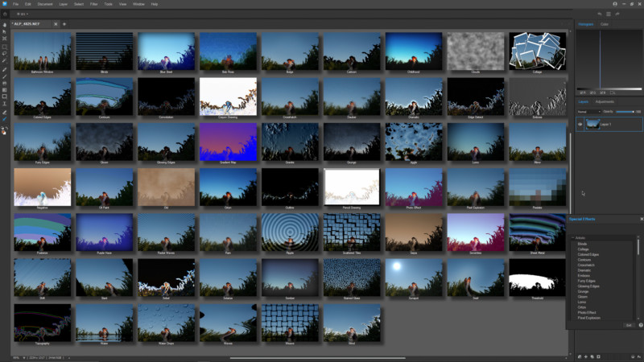Viewport: 644px width, 362px height.
Task: Open the Filter menu
Action: tap(94, 4)
